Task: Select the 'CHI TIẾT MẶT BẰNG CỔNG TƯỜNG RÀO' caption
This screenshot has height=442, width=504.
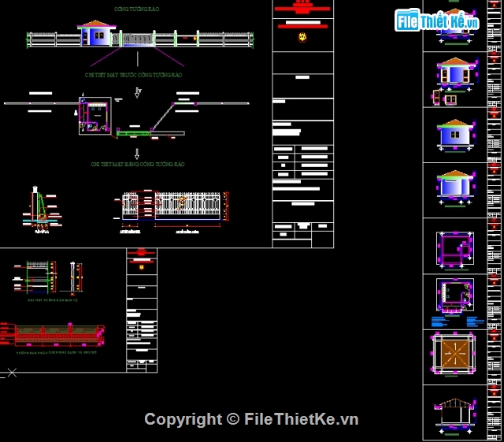Action: tap(138, 164)
